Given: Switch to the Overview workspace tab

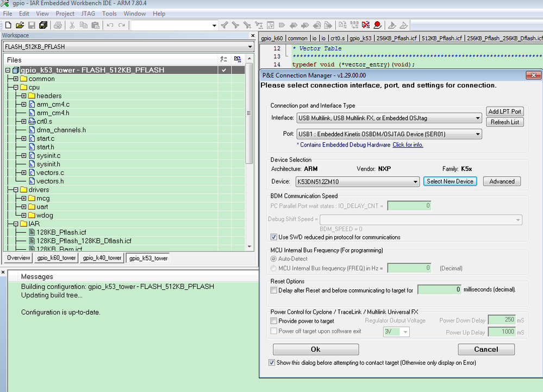Looking at the screenshot, I should coord(18,258).
